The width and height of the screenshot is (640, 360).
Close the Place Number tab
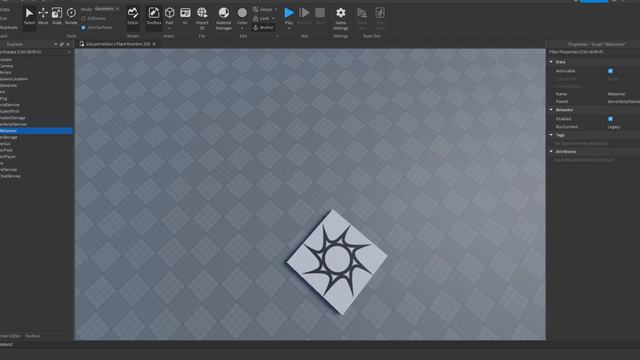click(154, 44)
